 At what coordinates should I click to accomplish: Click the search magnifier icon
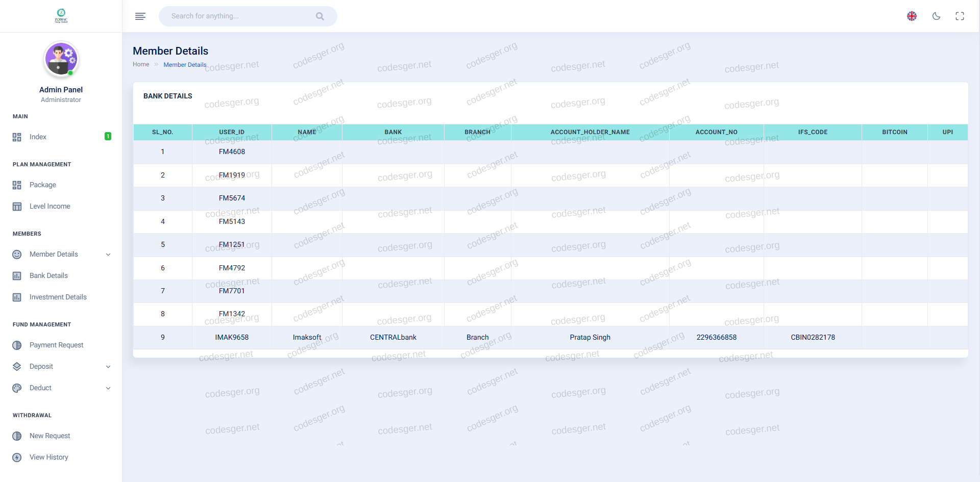click(x=320, y=16)
